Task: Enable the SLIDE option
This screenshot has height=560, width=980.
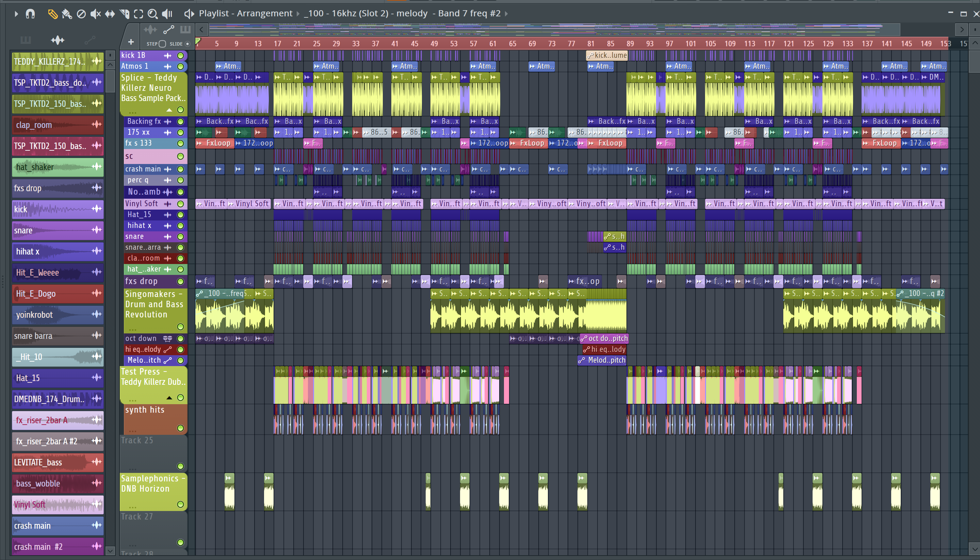Action: [x=187, y=44]
